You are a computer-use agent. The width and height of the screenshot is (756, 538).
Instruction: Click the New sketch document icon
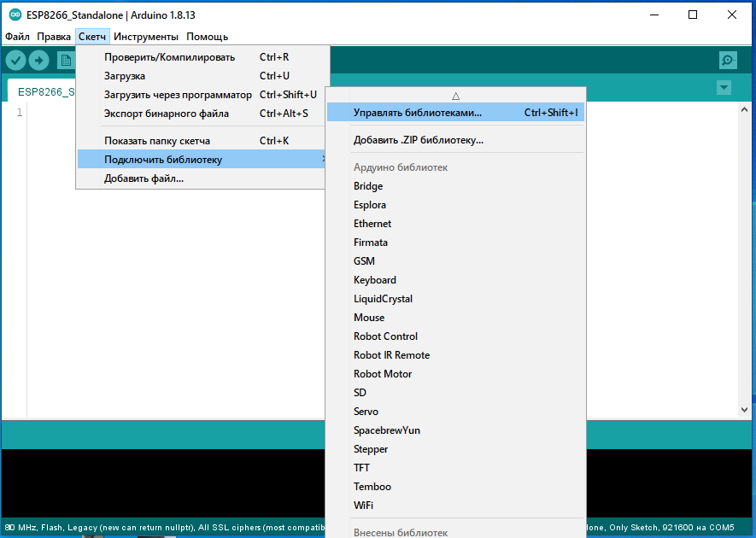pos(65,60)
